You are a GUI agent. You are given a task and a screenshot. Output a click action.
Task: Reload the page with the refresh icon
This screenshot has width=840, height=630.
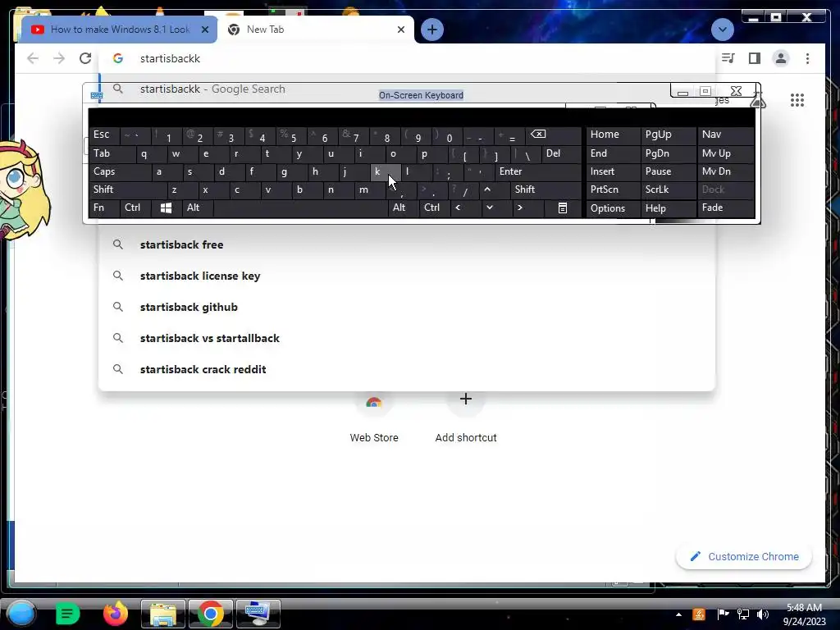[85, 58]
